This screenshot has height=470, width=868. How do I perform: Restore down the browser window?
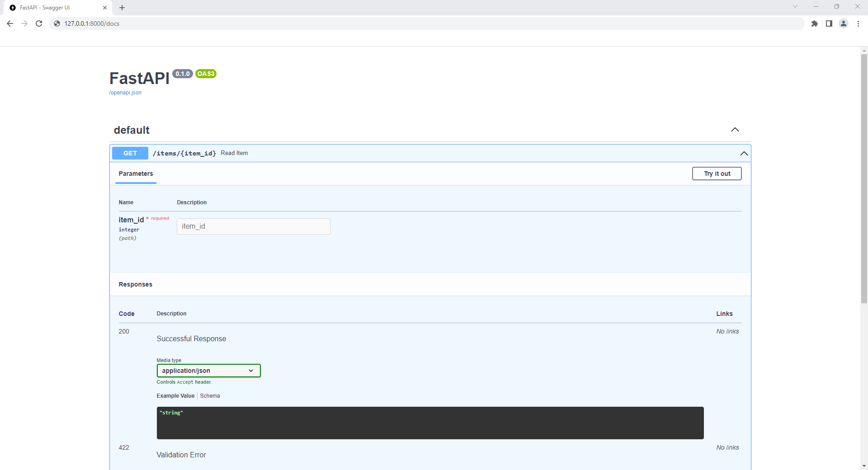837,6
